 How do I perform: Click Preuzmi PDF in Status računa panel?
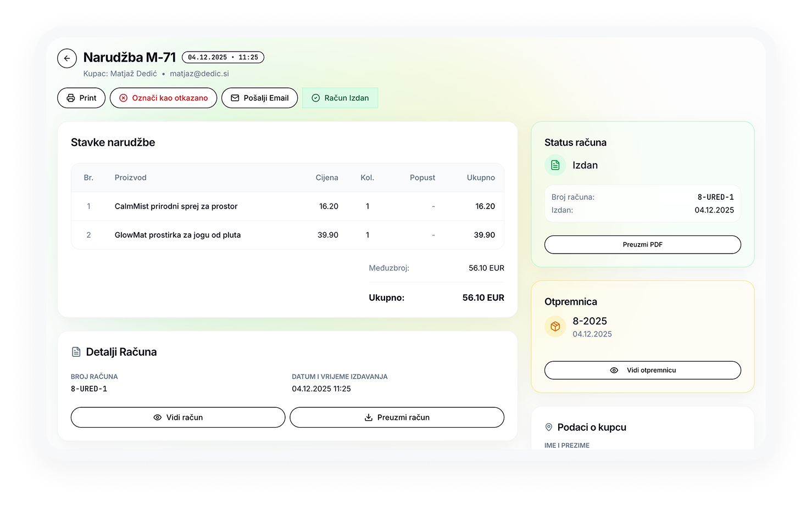(642, 244)
